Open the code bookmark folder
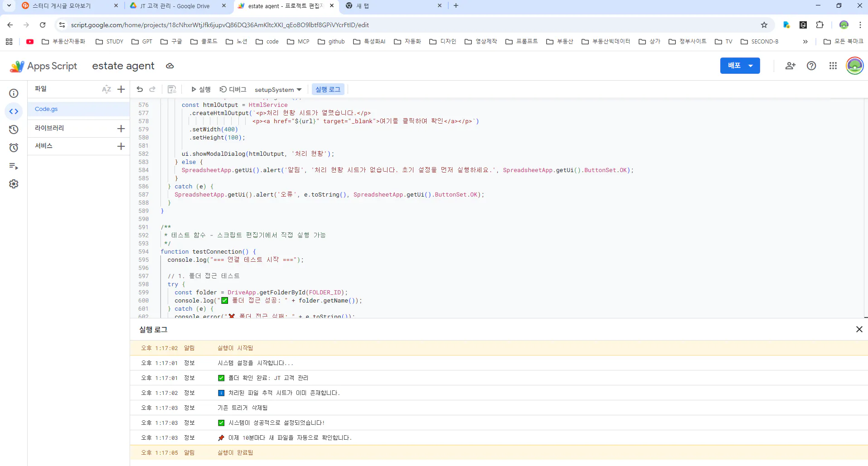The height and width of the screenshot is (466, 868). 267,42
